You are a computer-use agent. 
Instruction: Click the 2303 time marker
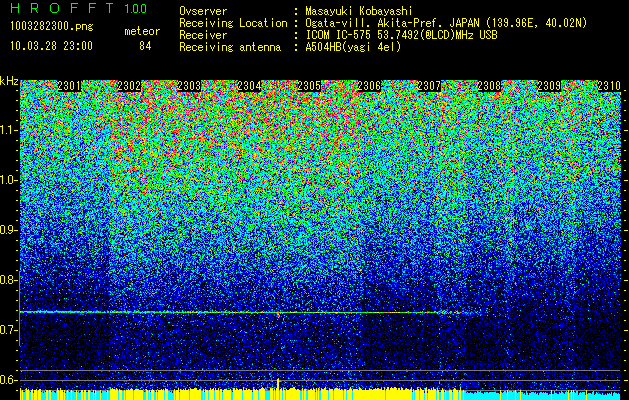click(x=189, y=86)
